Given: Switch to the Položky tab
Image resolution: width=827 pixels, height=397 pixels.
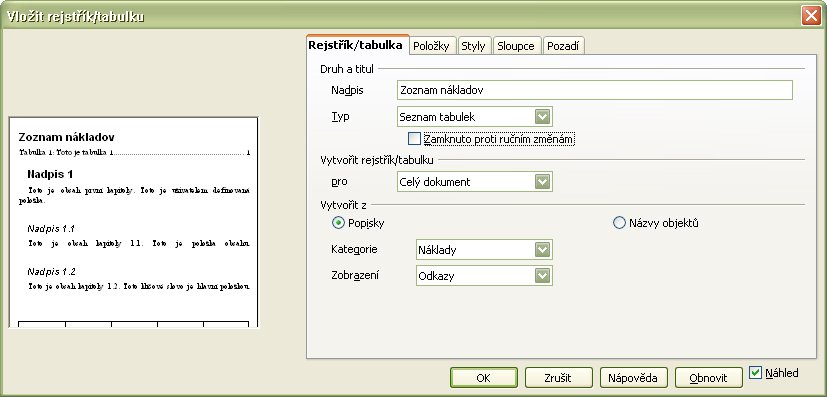Looking at the screenshot, I should pyautogui.click(x=431, y=46).
